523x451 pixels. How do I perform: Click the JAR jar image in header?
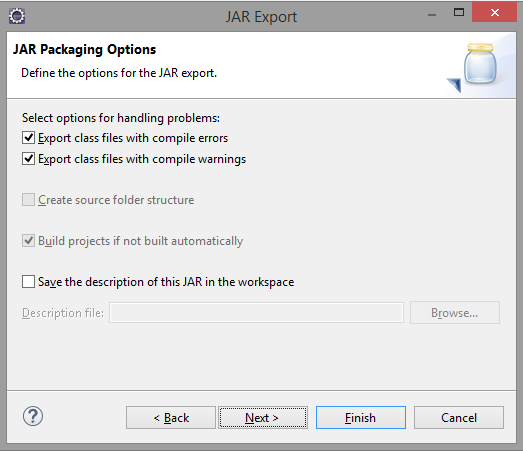tap(480, 65)
